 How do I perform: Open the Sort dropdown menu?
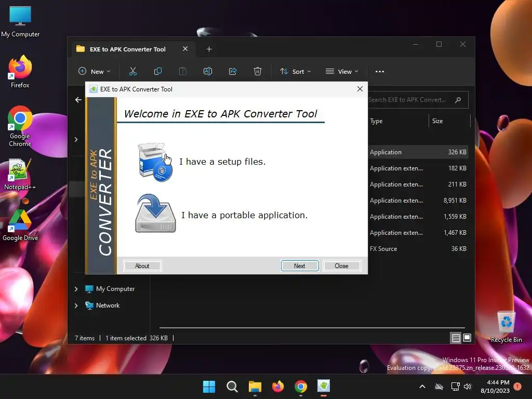tap(295, 71)
